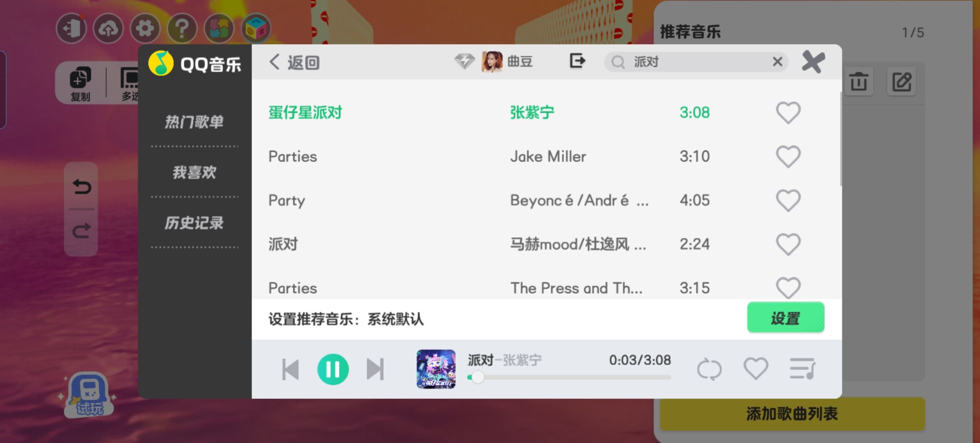Click the logout icon next to 曲豆

pyautogui.click(x=577, y=61)
